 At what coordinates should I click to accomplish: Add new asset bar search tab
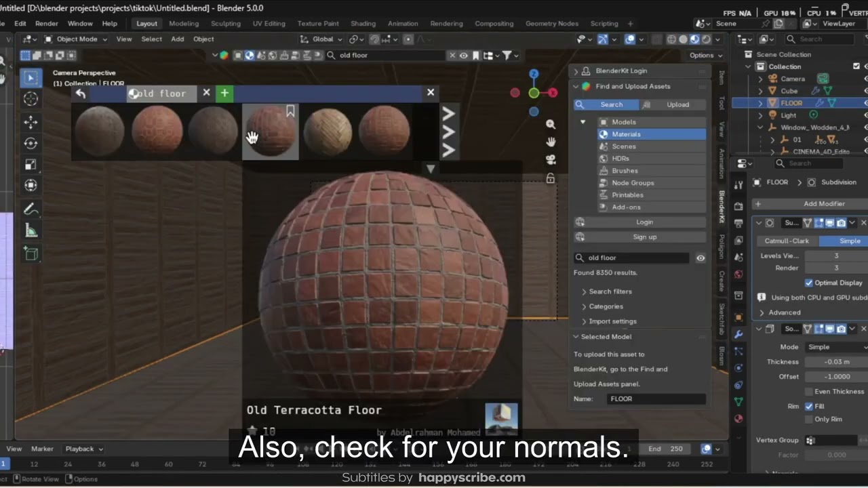(224, 93)
